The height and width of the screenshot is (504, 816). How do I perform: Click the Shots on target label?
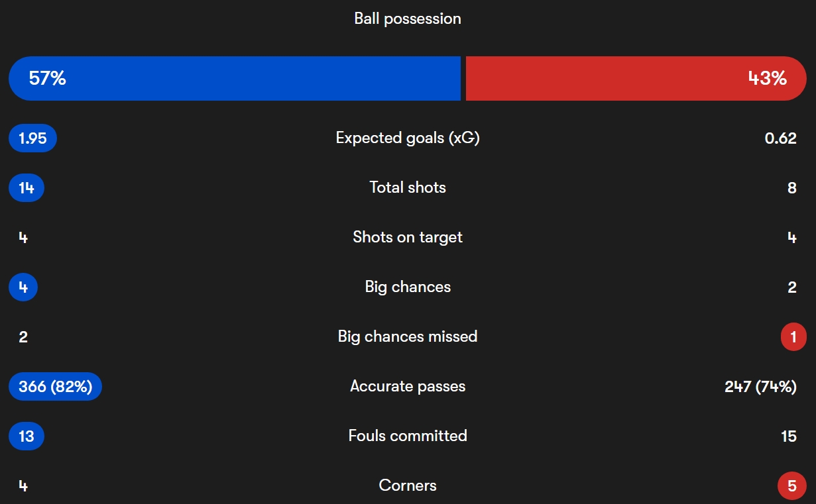(x=408, y=237)
